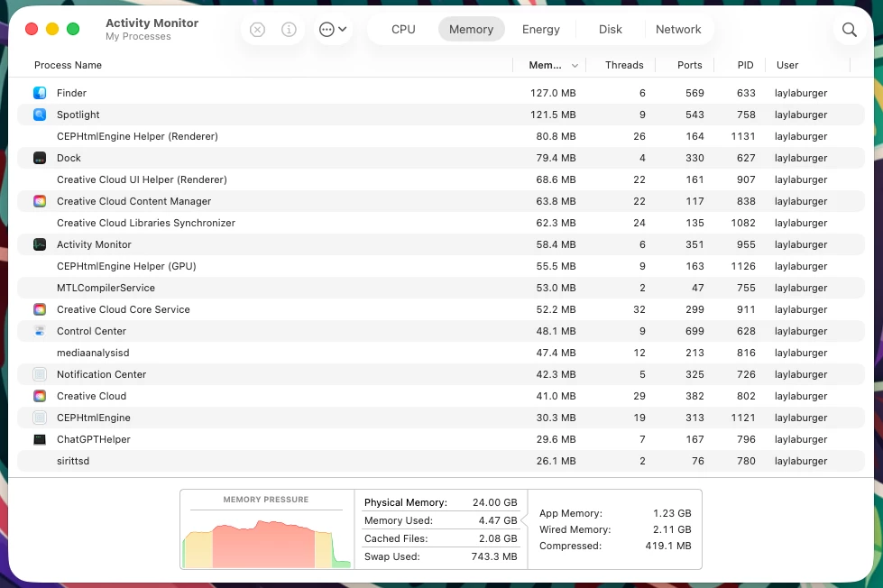Click PID 1131 cell

(743, 136)
